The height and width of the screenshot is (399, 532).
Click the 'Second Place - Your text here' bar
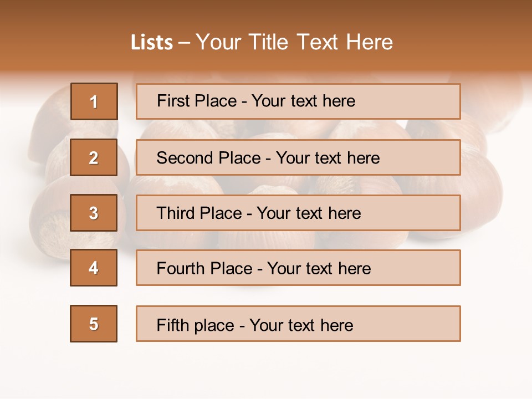point(298,157)
